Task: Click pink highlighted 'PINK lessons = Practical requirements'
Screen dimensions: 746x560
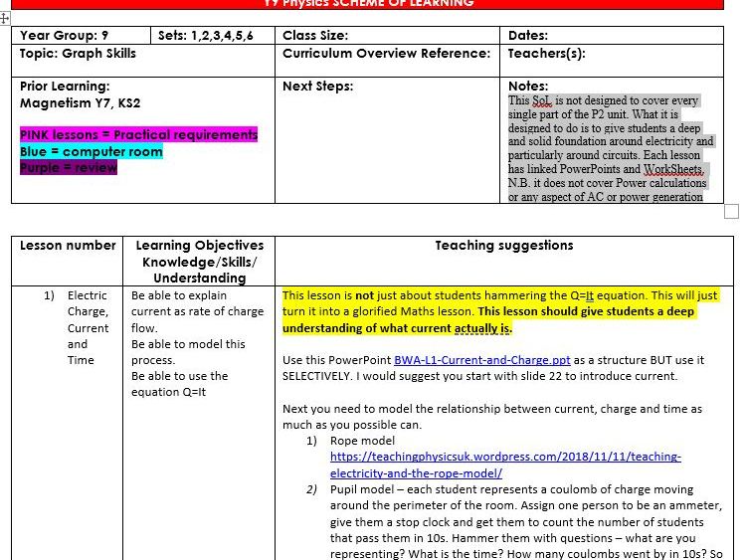Action: pyautogui.click(x=138, y=134)
